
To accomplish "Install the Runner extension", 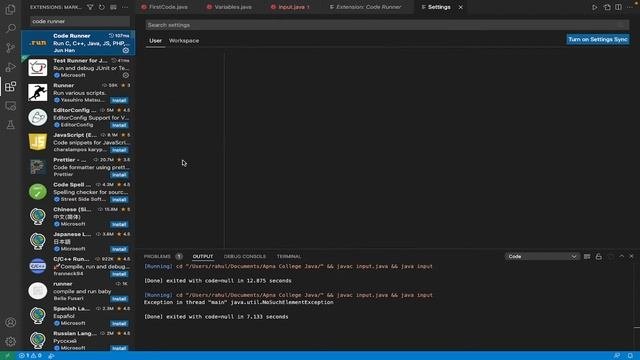I will pos(119,100).
